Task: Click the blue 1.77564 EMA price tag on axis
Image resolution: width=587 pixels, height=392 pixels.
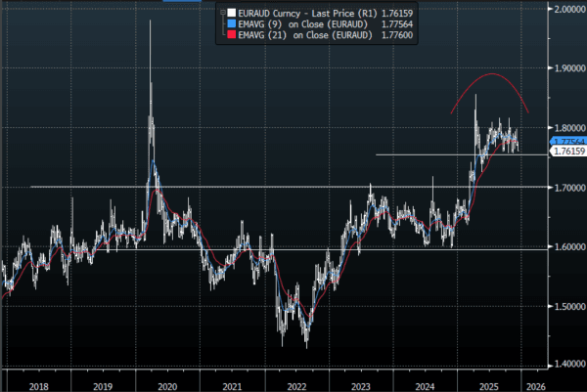Action: click(x=568, y=141)
